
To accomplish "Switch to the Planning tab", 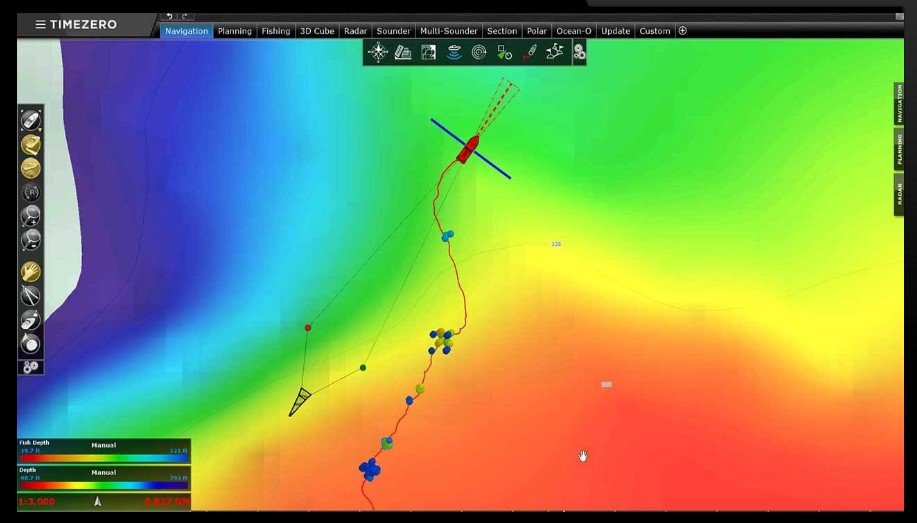I will pos(235,31).
